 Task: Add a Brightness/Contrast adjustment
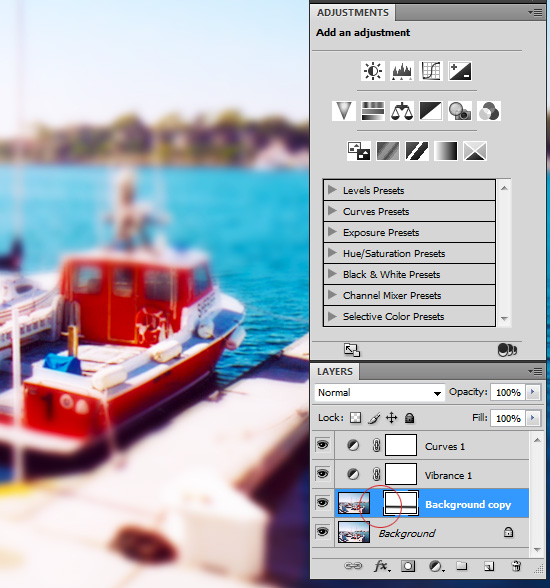coord(373,71)
